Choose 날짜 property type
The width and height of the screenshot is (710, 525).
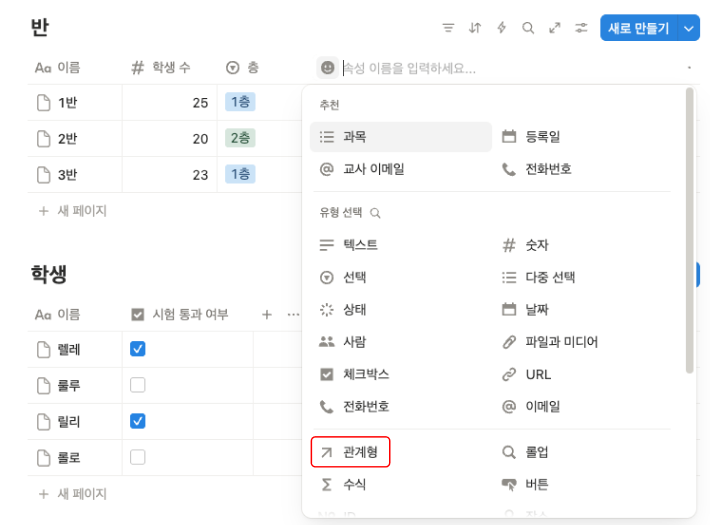pyautogui.click(x=583, y=309)
